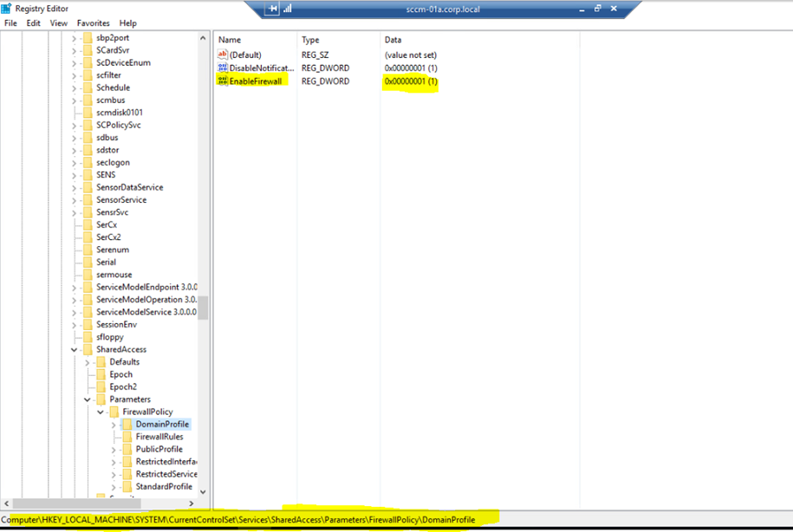Select the DisableNotifications value name
793x532 pixels.
pos(262,68)
